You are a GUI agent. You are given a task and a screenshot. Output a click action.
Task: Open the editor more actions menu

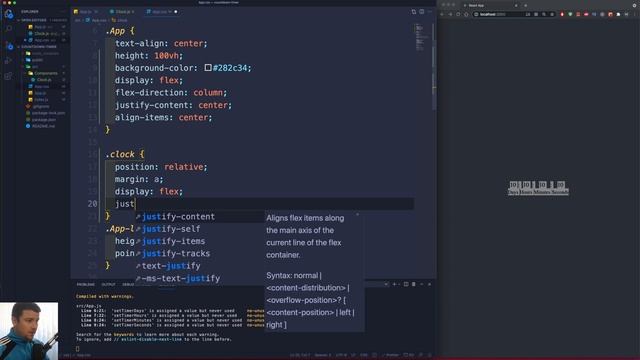430,12
